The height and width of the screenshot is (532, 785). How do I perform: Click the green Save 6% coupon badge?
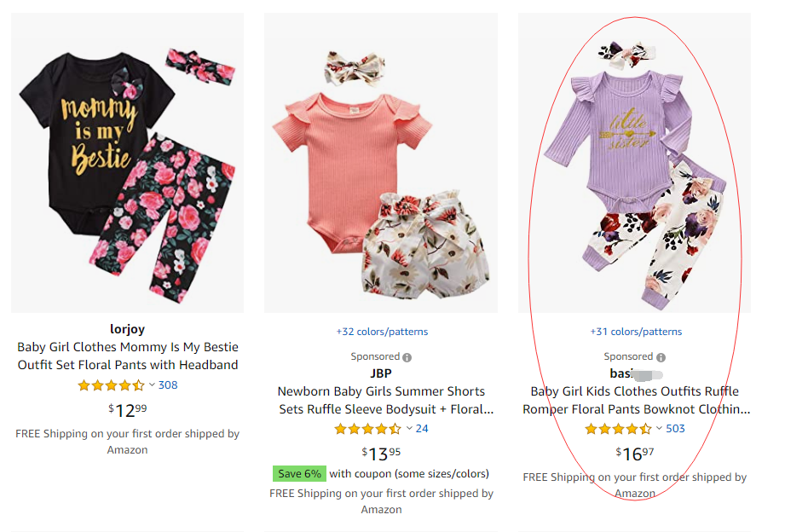298,473
